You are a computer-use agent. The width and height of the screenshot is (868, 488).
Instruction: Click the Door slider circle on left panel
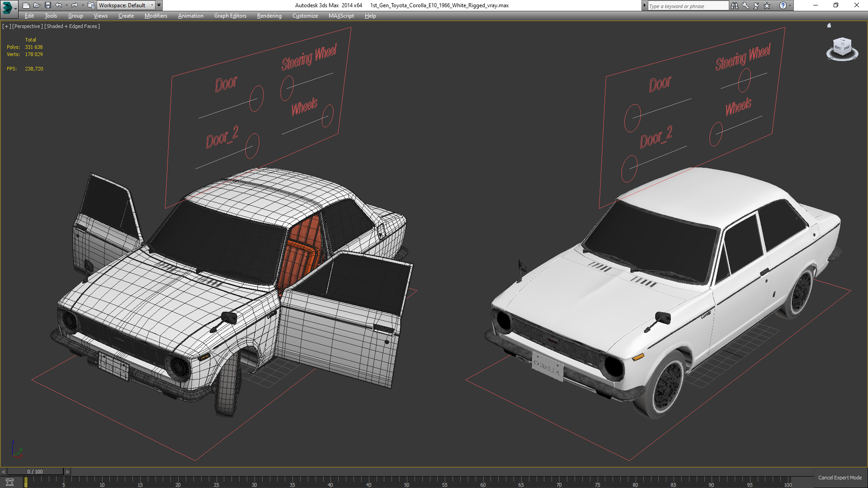pos(256,99)
